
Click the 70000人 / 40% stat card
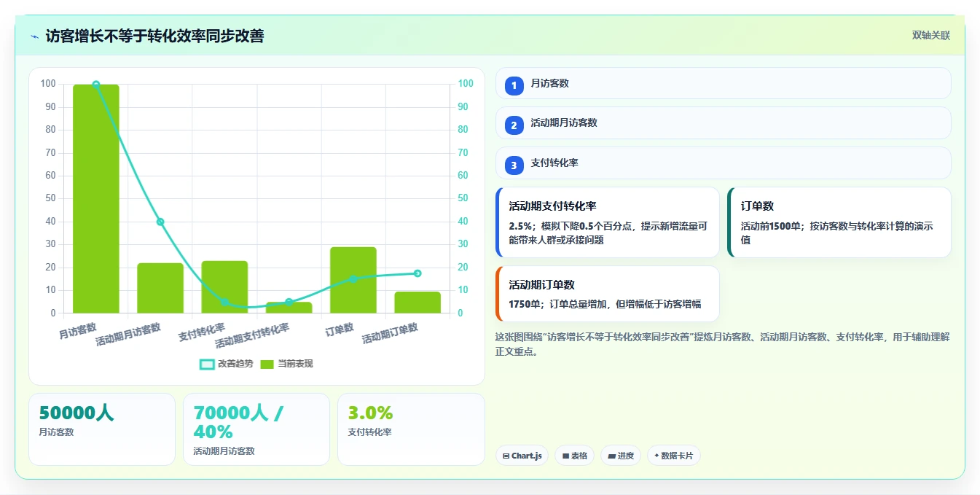pos(256,429)
